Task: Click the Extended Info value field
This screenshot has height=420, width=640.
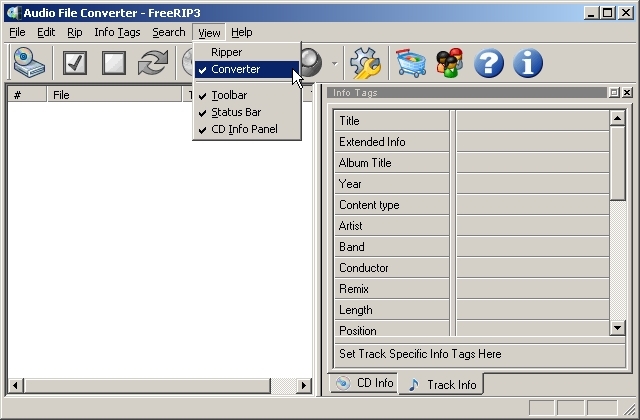Action: [533, 142]
